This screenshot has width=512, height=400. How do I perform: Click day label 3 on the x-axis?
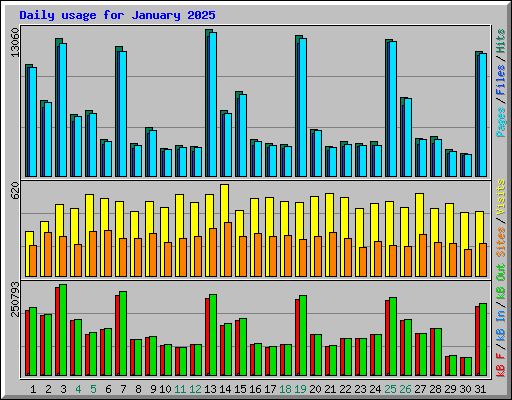tap(63, 389)
